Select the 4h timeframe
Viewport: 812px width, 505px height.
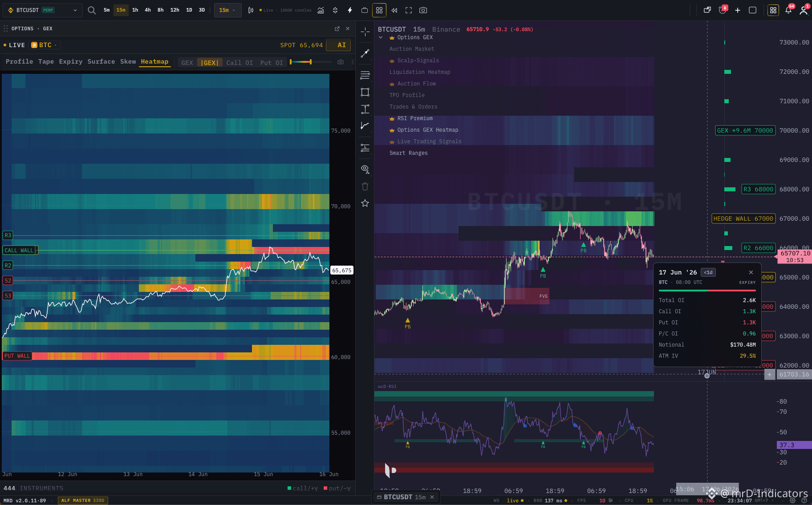(148, 10)
